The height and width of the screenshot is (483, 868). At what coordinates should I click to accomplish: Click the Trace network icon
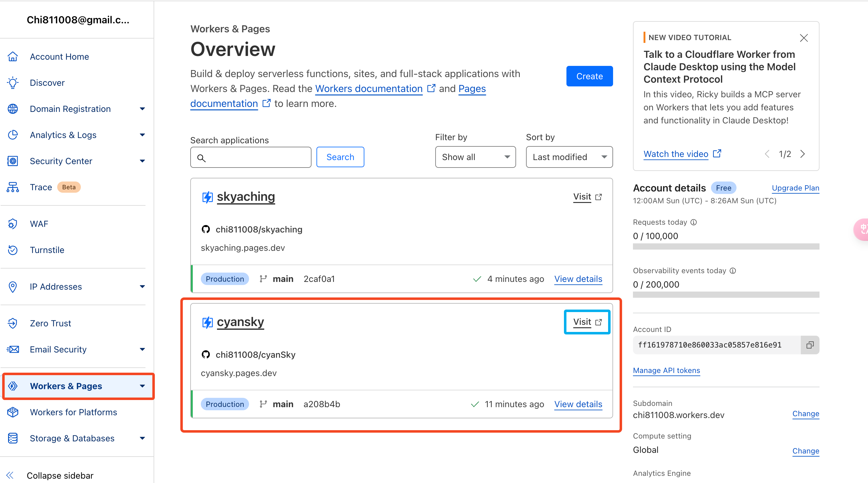click(x=13, y=187)
